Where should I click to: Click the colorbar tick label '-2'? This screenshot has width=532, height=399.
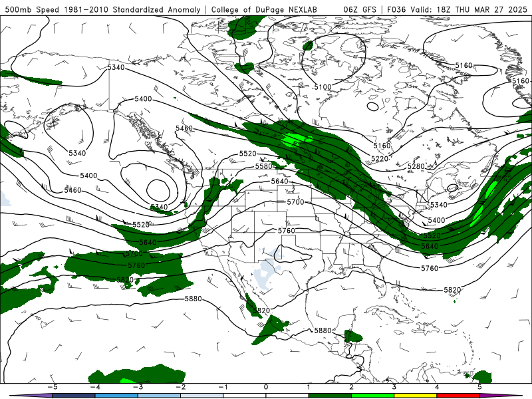pyautogui.click(x=180, y=387)
